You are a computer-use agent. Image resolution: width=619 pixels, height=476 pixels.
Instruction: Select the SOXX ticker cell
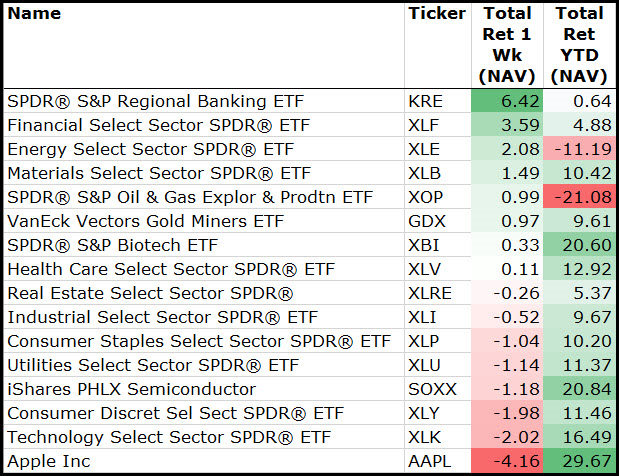[x=431, y=389]
